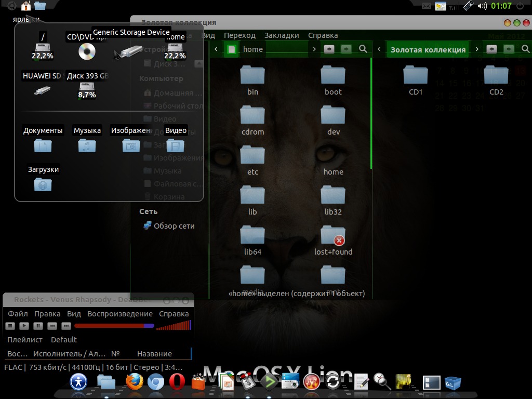Select the CD1 folder in right pane
The image size is (532, 399).
coord(416,80)
